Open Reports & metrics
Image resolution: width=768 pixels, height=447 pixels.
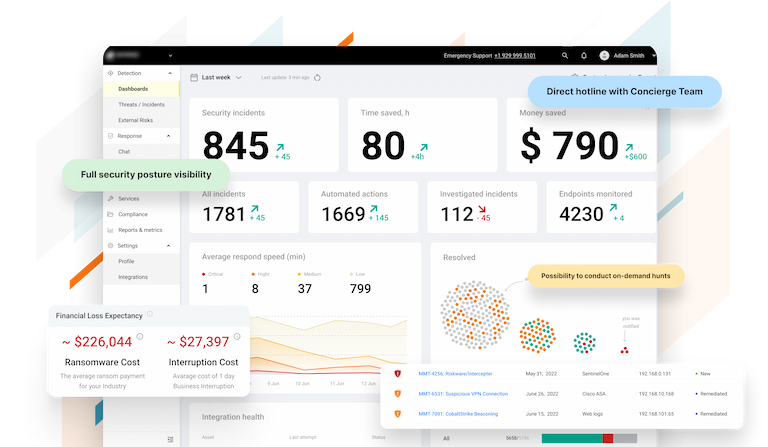142,230
